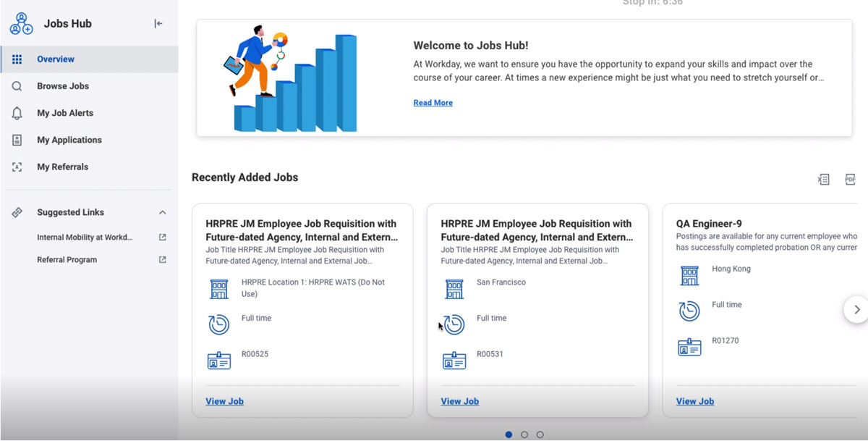The image size is (868, 441).
Task: Click time type clock icon for R00525
Action: 218,324
